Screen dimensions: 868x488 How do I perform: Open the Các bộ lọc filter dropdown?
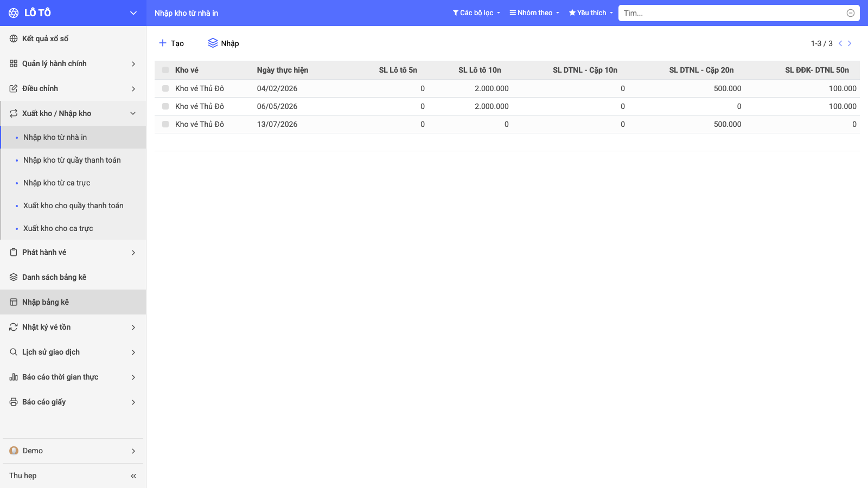[x=476, y=13]
